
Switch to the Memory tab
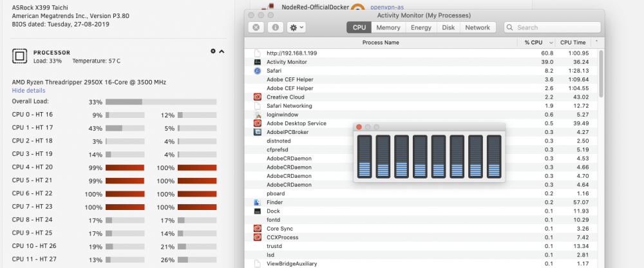point(388,28)
